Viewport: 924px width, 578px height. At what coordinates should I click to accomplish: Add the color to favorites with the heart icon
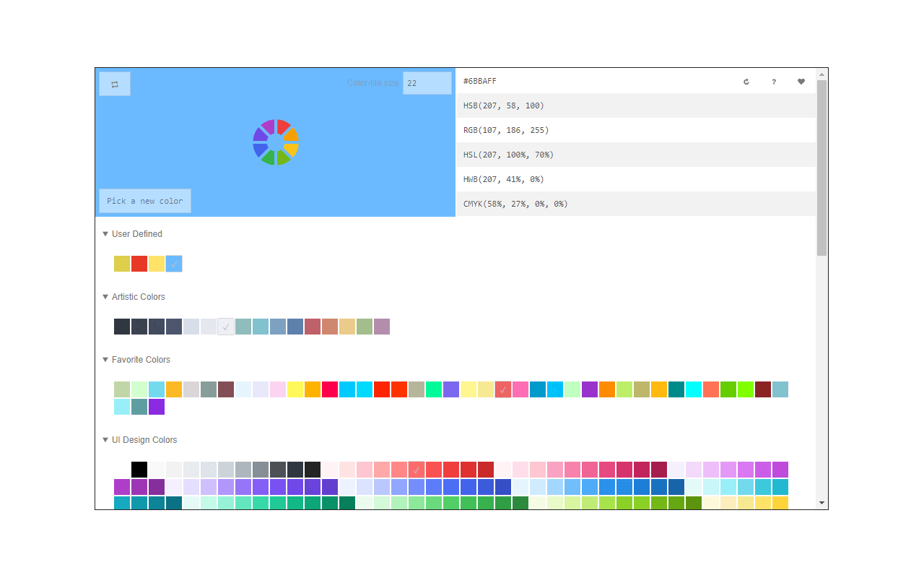pos(801,82)
